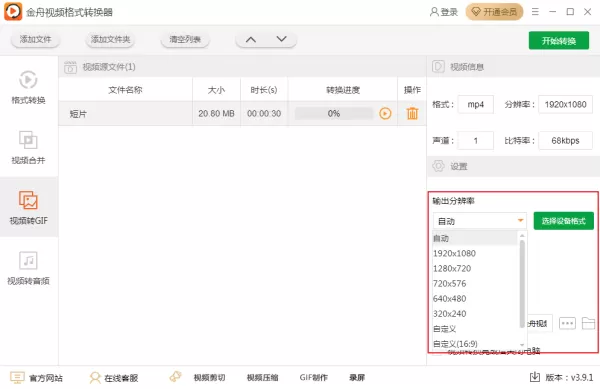Move file down with down arrow
The width and height of the screenshot is (600, 389).
[x=282, y=39]
